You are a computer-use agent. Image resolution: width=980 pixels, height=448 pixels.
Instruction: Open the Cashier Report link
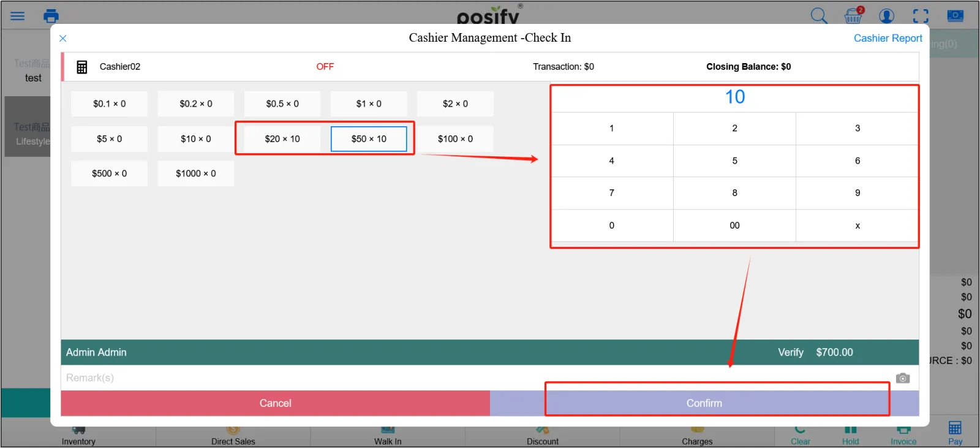point(888,38)
